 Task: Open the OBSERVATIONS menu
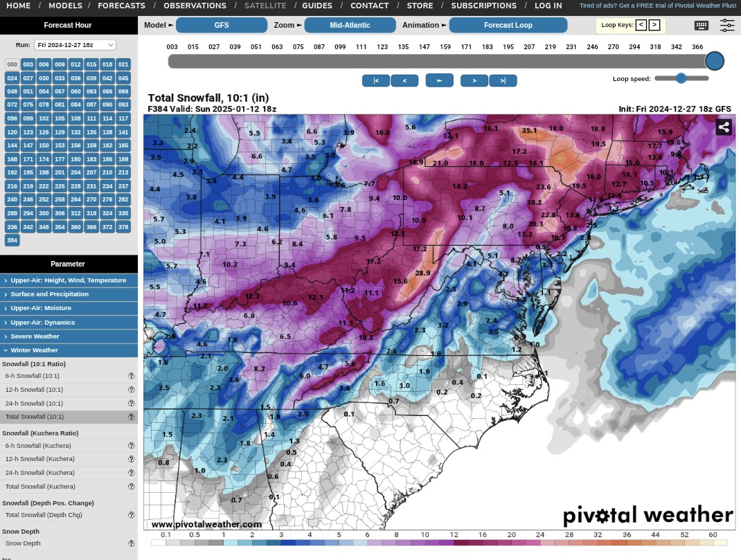(195, 6)
